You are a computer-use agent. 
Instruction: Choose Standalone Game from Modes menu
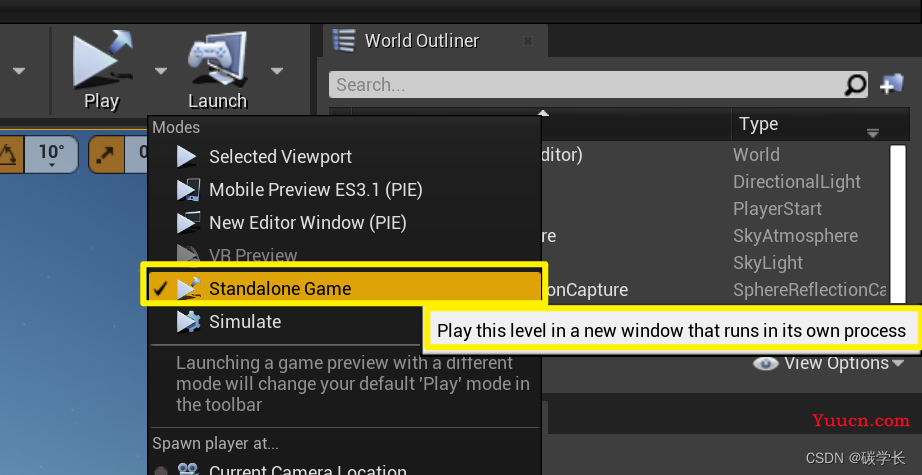point(280,289)
